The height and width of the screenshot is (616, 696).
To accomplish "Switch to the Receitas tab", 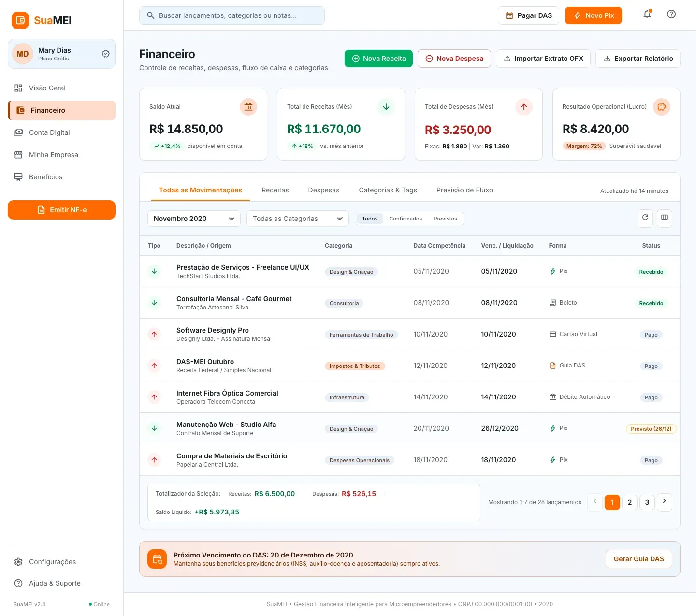I will pos(275,190).
